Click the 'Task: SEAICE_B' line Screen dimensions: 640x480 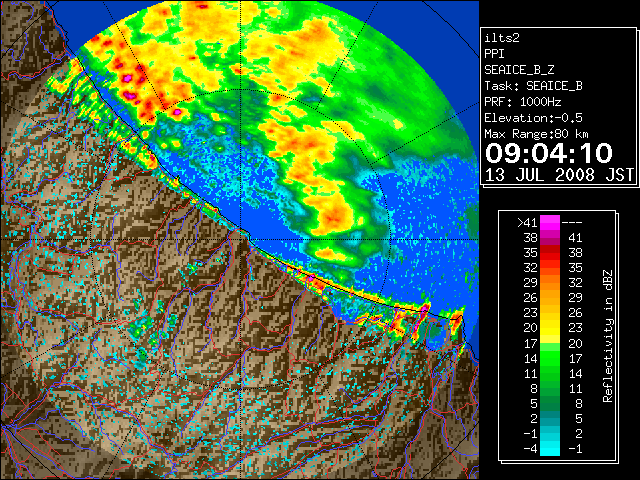(533, 86)
